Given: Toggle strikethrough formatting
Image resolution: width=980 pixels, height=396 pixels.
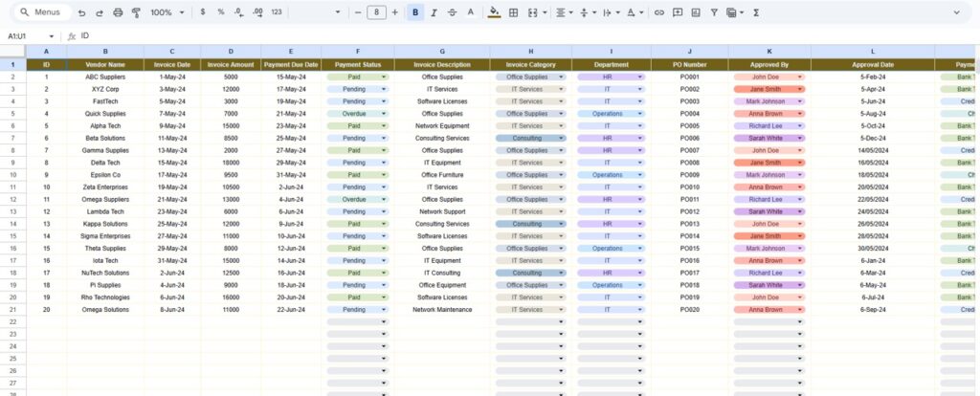Looking at the screenshot, I should [x=452, y=12].
